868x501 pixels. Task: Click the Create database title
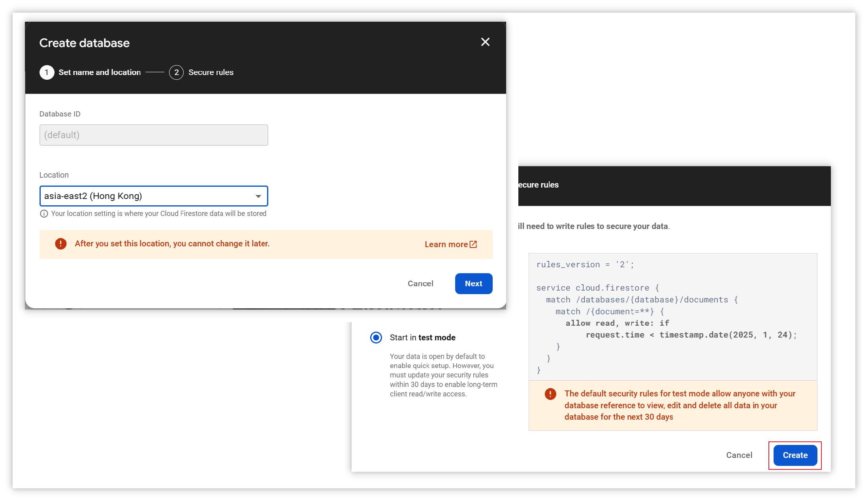point(85,43)
